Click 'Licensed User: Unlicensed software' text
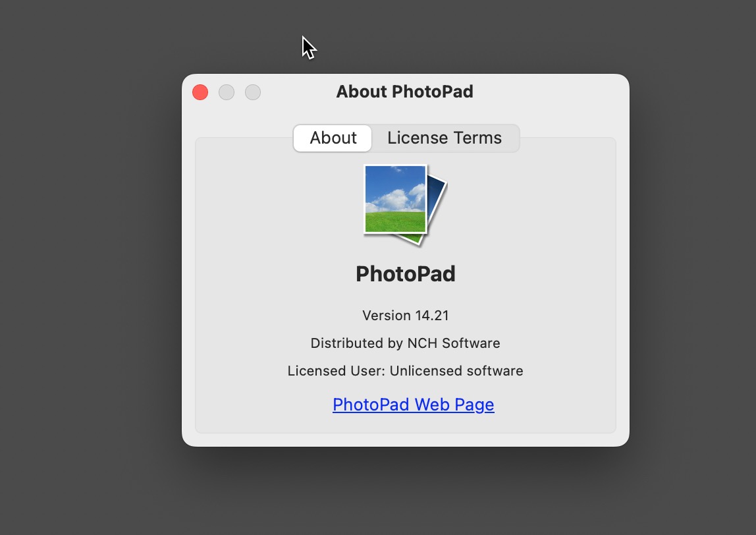 406,370
